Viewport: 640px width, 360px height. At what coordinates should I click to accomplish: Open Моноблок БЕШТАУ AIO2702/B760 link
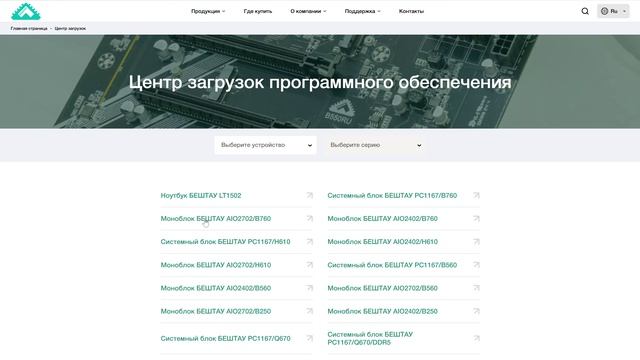(216, 219)
